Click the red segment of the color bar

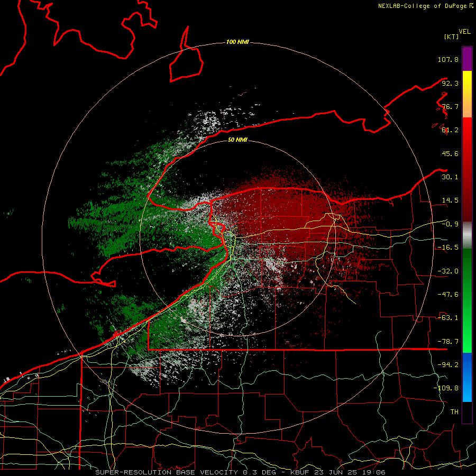(467, 169)
